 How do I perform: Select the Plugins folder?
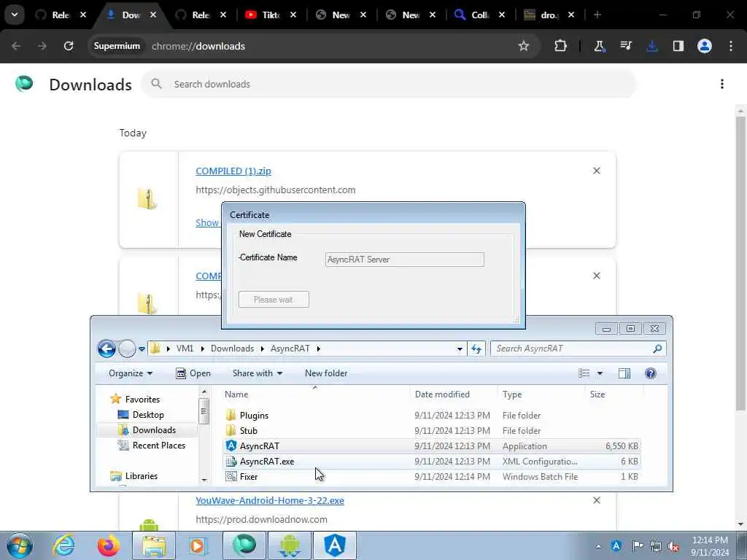pos(431,415)
